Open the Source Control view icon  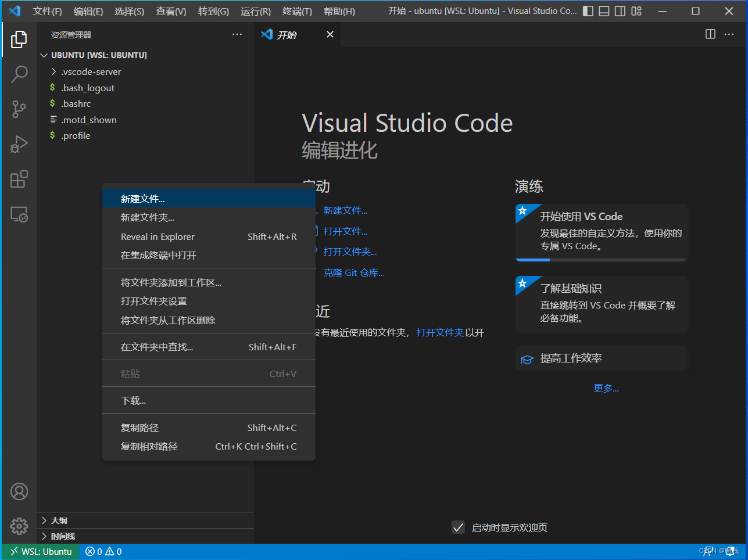[19, 109]
